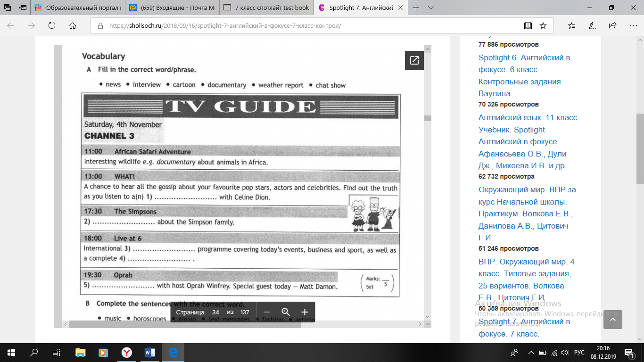This screenshot has height=362, width=644.
Task: Open the Edge settings ellipsis menu
Action: pos(633,26)
